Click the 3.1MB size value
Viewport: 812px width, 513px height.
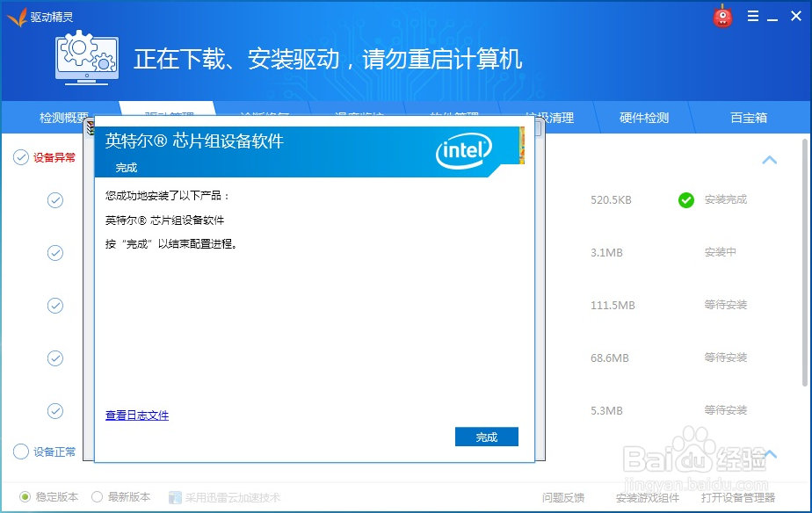[x=606, y=253]
